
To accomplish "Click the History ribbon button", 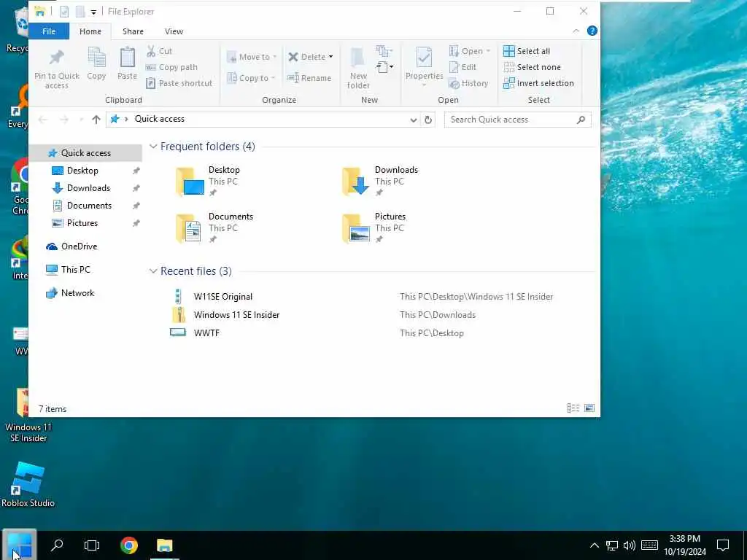I will click(469, 83).
